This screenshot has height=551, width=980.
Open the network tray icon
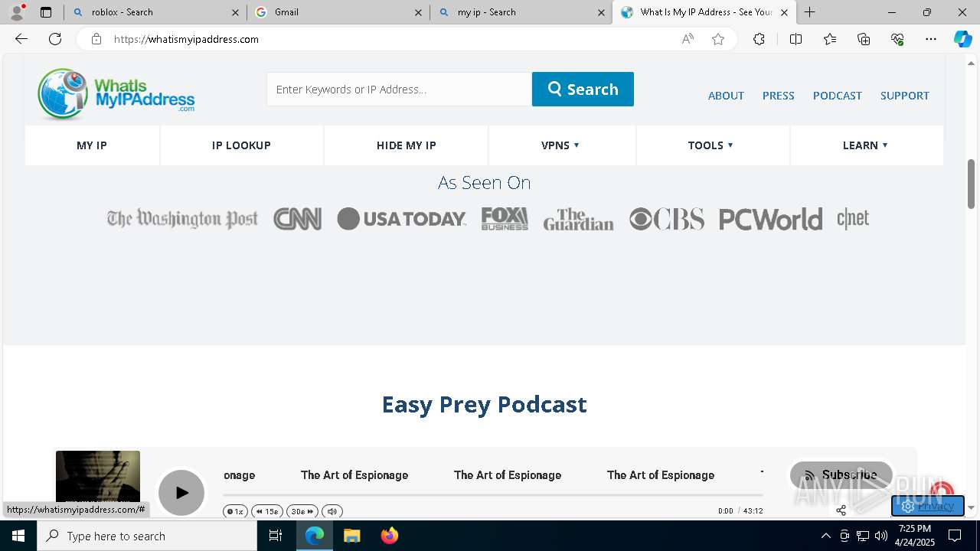863,536
